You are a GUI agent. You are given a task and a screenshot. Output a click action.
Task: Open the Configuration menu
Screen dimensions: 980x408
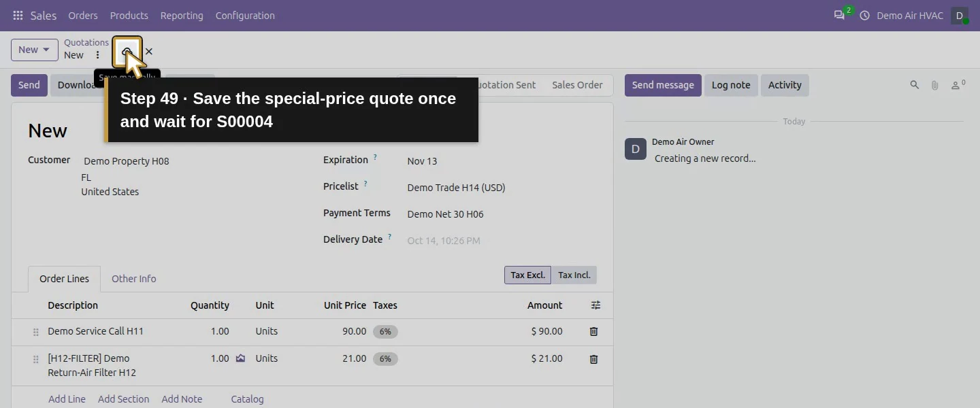pos(245,15)
